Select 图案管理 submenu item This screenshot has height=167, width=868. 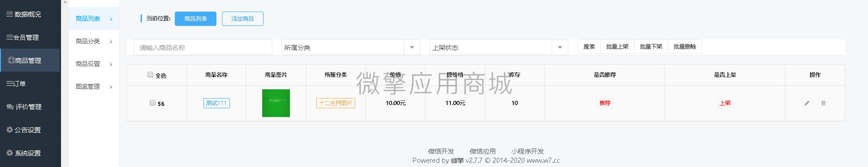tap(94, 87)
